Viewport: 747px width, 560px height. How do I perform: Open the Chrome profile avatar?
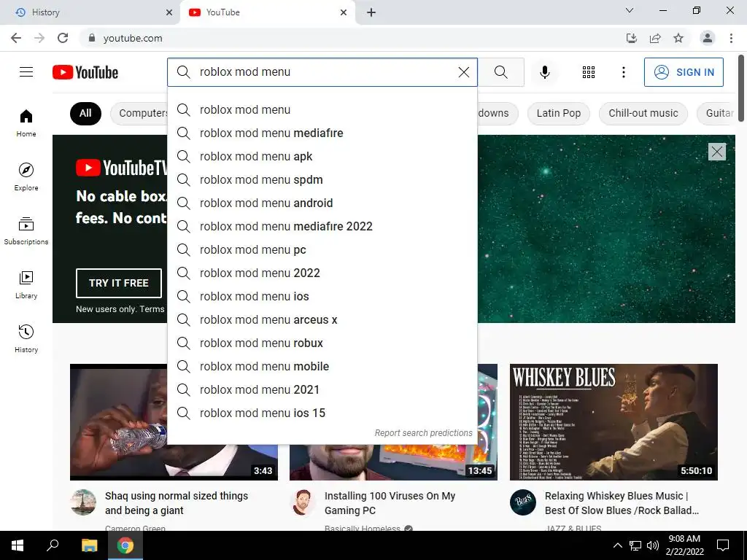(x=708, y=38)
